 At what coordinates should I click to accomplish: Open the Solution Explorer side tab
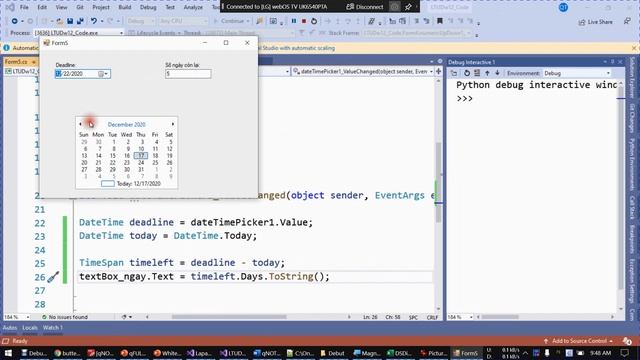pos(632,77)
